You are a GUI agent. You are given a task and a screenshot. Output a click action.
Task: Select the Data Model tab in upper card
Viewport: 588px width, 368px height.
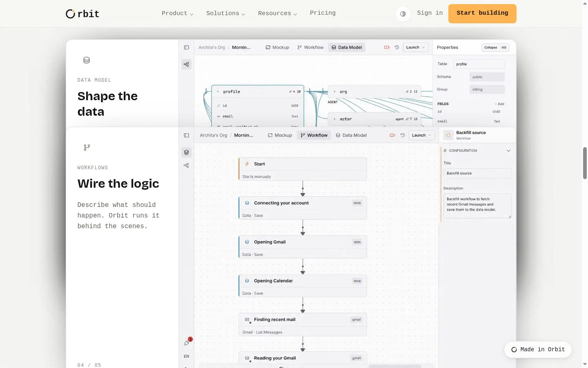(347, 47)
